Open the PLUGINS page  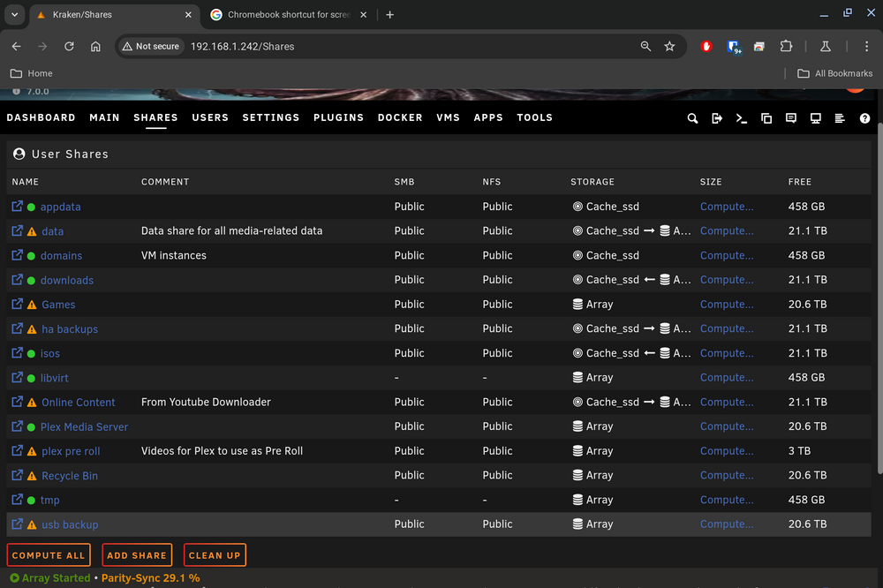[338, 117]
